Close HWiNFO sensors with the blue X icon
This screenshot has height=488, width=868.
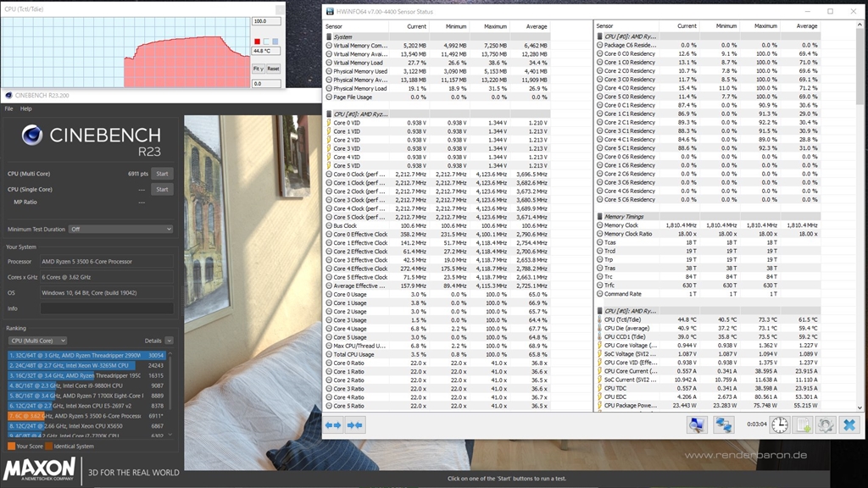point(849,425)
